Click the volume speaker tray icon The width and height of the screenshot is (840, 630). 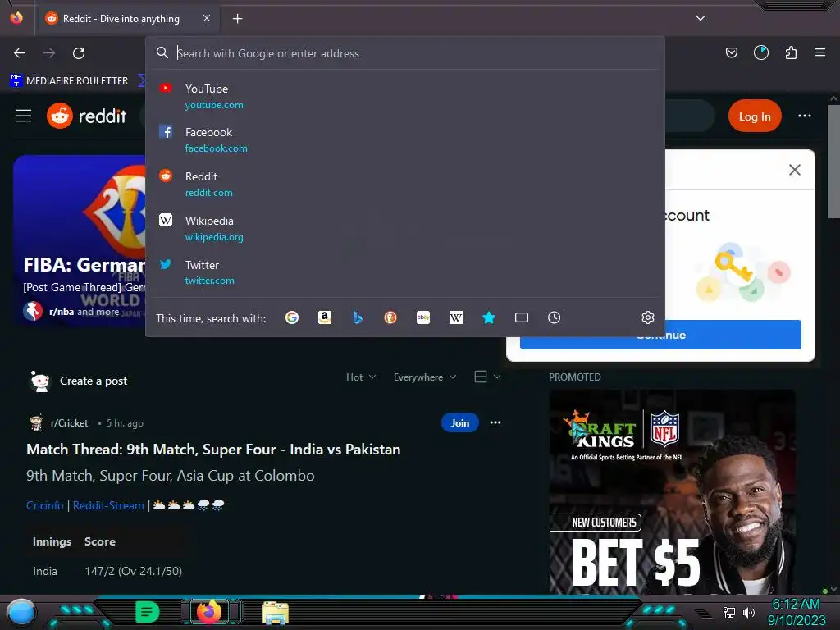click(749, 612)
